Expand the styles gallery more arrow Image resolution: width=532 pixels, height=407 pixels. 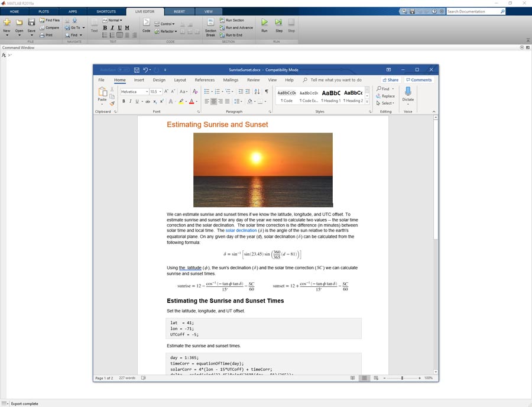coord(367,101)
